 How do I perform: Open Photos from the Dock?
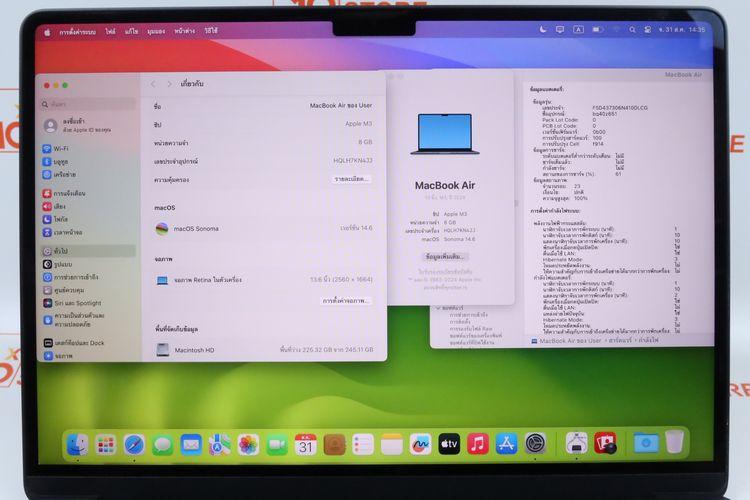[x=248, y=444]
